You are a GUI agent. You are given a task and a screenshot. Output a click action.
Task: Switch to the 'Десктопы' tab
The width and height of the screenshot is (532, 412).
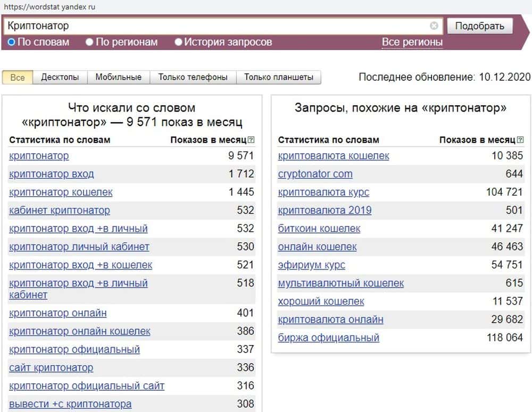(60, 77)
